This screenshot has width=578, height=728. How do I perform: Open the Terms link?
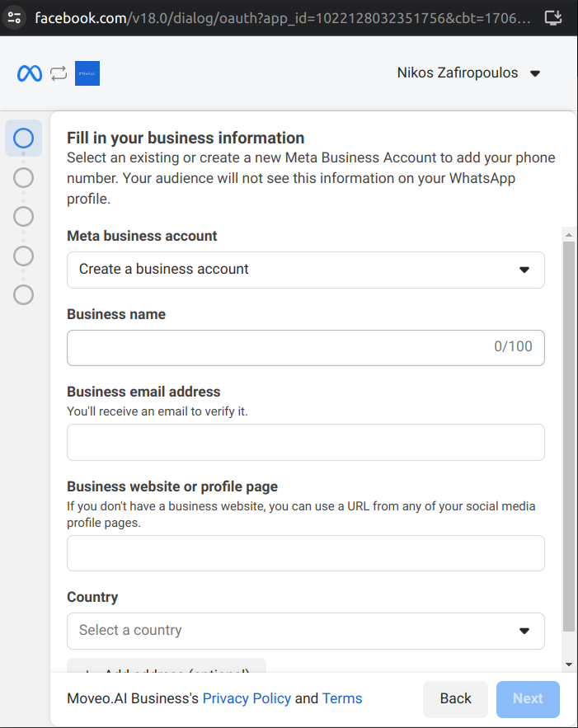pyautogui.click(x=342, y=698)
